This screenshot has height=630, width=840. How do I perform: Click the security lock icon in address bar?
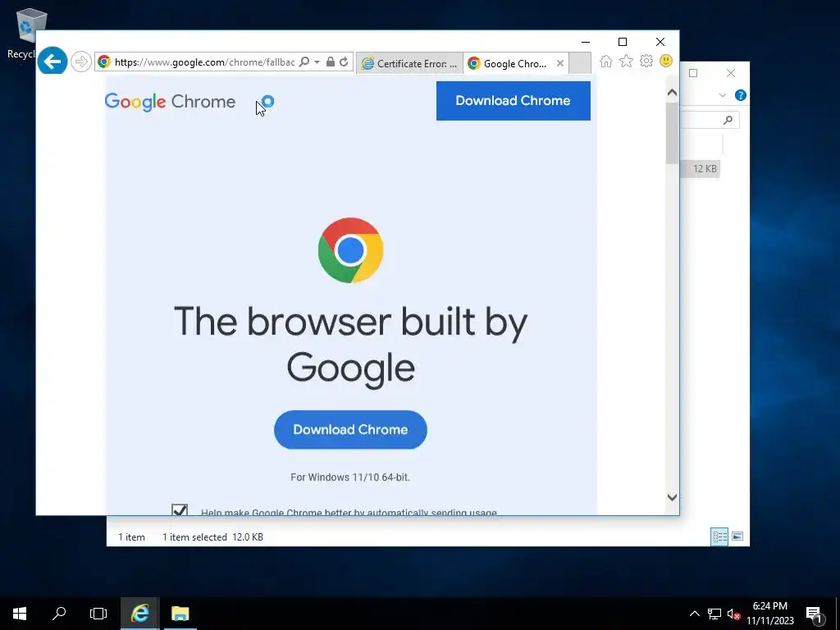coord(331,62)
